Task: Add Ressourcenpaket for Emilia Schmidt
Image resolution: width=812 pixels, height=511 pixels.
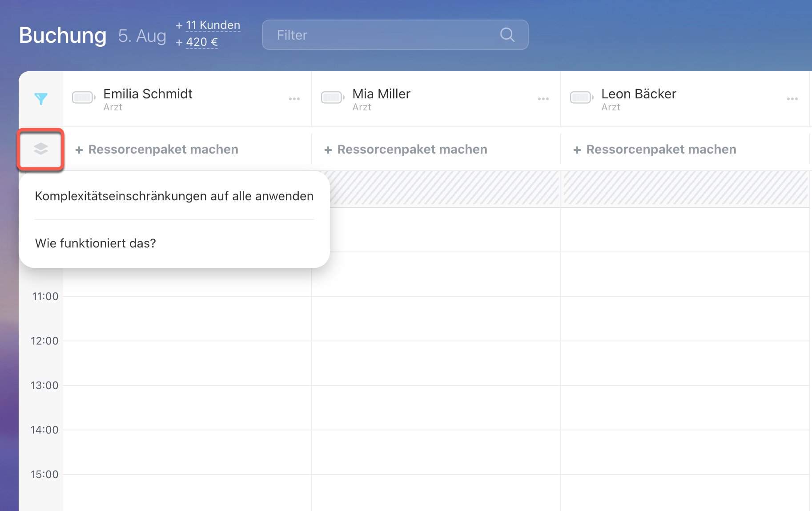Action: tap(157, 149)
